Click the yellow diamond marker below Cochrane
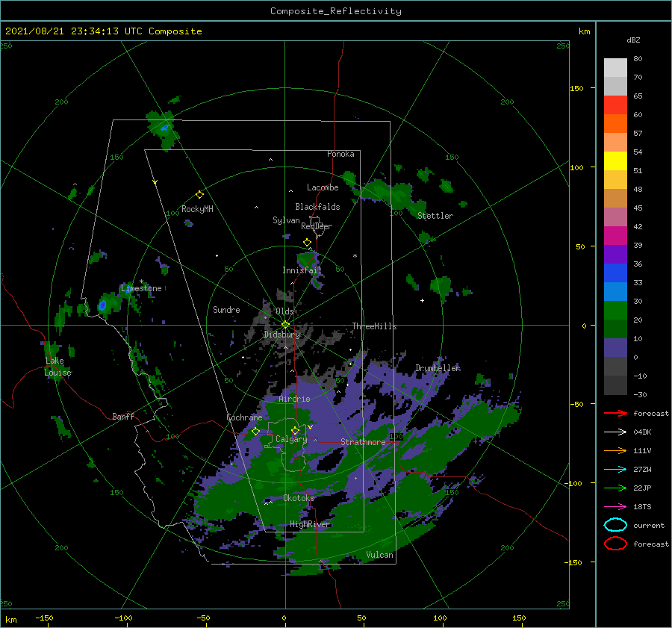672x628 pixels. click(x=255, y=432)
